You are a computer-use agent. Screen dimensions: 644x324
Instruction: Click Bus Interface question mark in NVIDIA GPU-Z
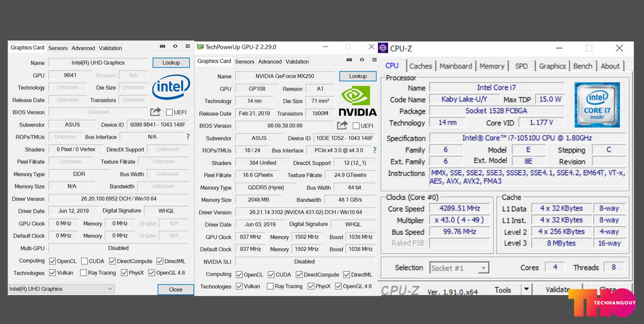(375, 150)
